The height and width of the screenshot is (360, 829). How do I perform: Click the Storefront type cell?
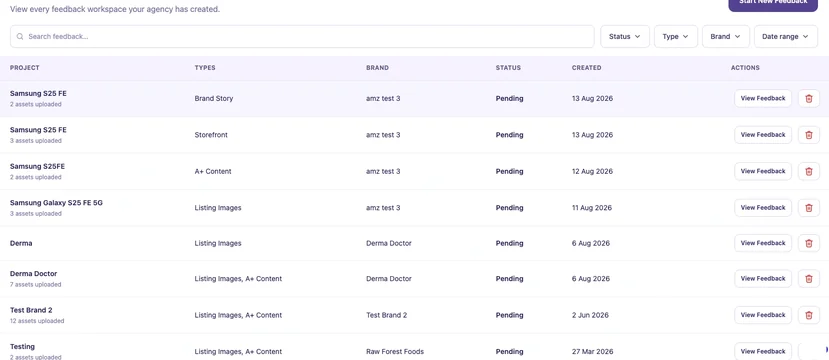tap(211, 135)
